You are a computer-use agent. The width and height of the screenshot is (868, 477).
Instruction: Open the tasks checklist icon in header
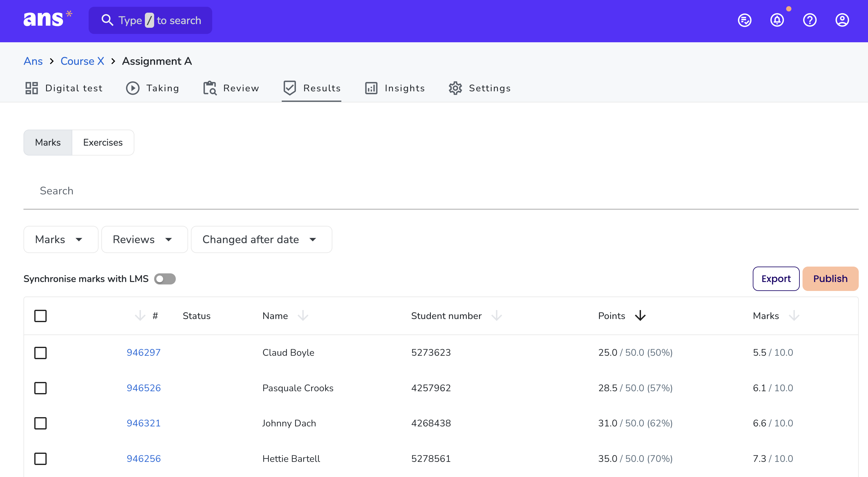click(x=744, y=20)
